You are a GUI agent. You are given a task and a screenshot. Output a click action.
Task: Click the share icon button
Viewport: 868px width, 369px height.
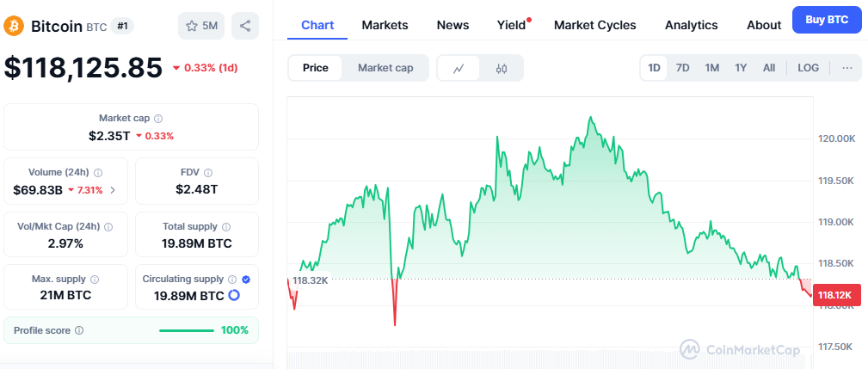tap(246, 26)
